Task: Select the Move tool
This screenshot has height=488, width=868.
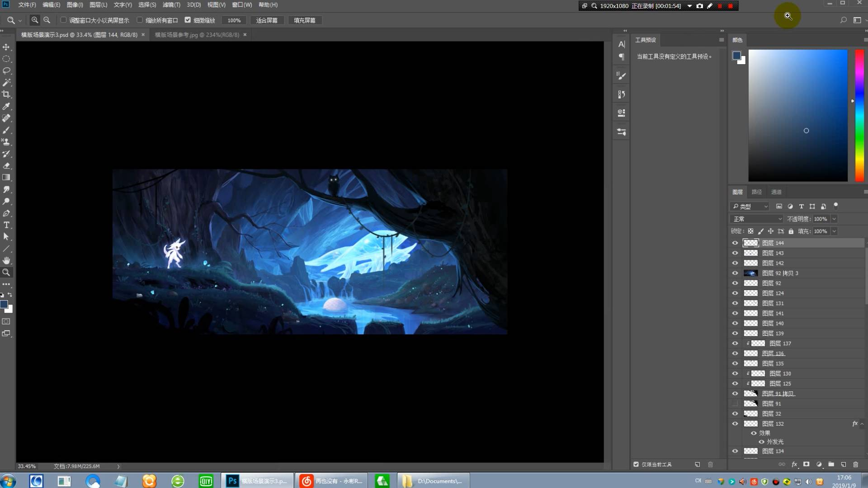Action: tap(6, 47)
